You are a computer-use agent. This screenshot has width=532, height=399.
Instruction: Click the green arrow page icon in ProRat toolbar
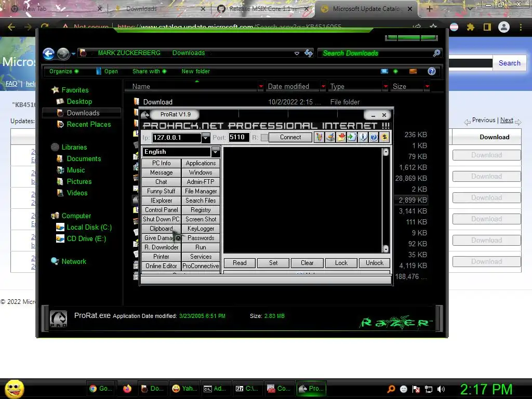pos(352,137)
